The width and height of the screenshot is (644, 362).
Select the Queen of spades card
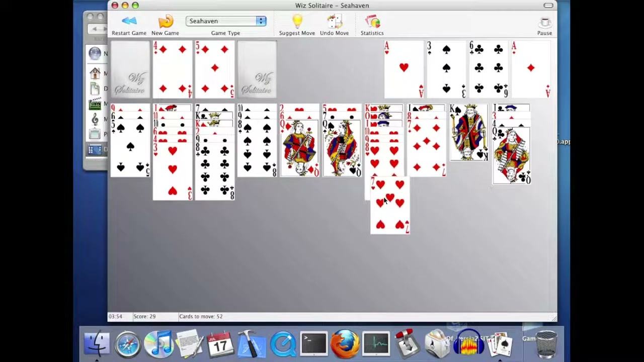pyautogui.click(x=342, y=148)
